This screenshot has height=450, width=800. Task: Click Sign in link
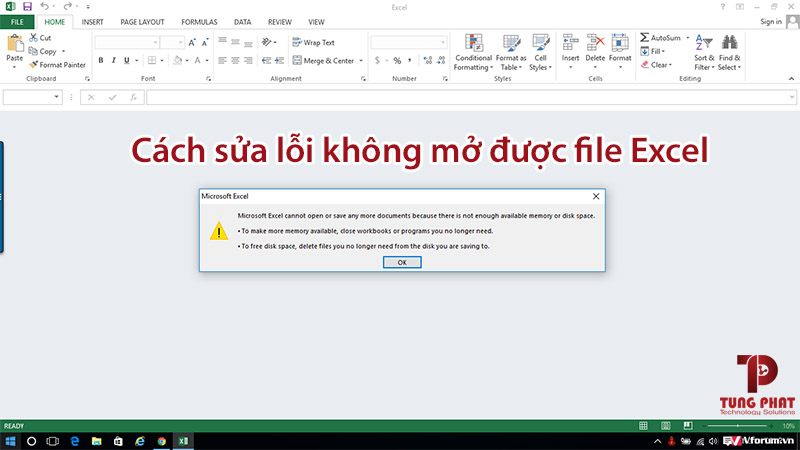771,21
